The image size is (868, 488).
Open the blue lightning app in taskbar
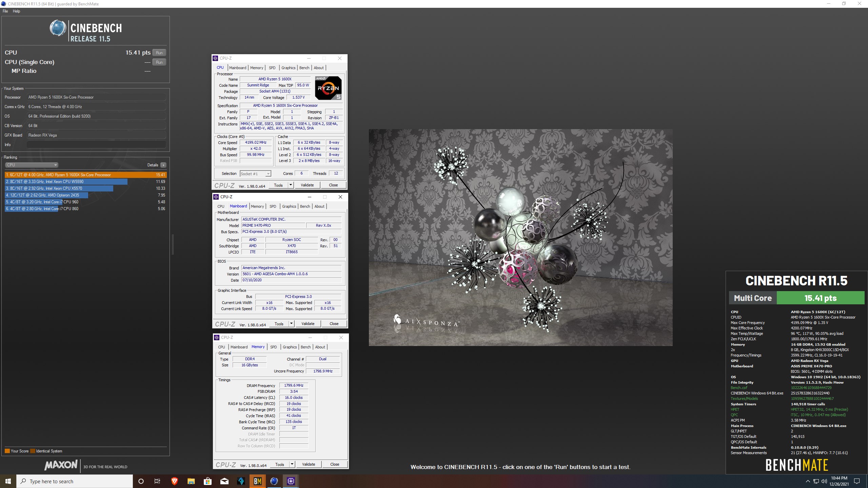point(241,481)
